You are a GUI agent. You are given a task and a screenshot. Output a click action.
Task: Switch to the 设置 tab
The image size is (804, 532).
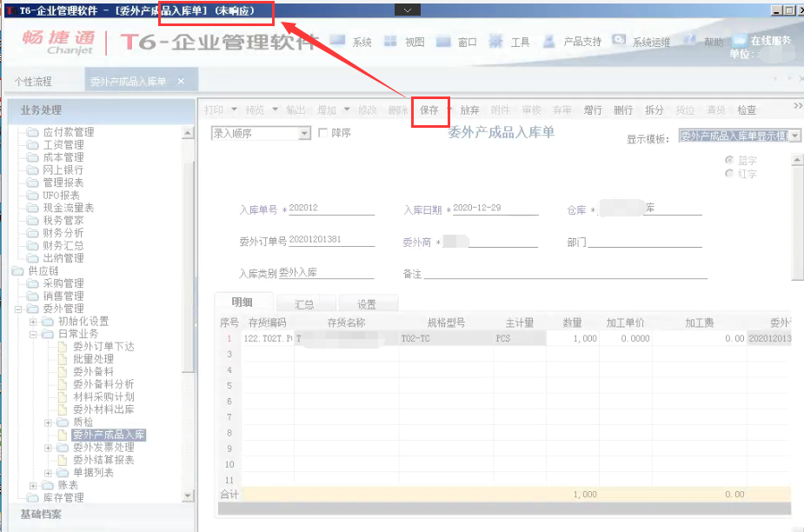[x=367, y=304]
